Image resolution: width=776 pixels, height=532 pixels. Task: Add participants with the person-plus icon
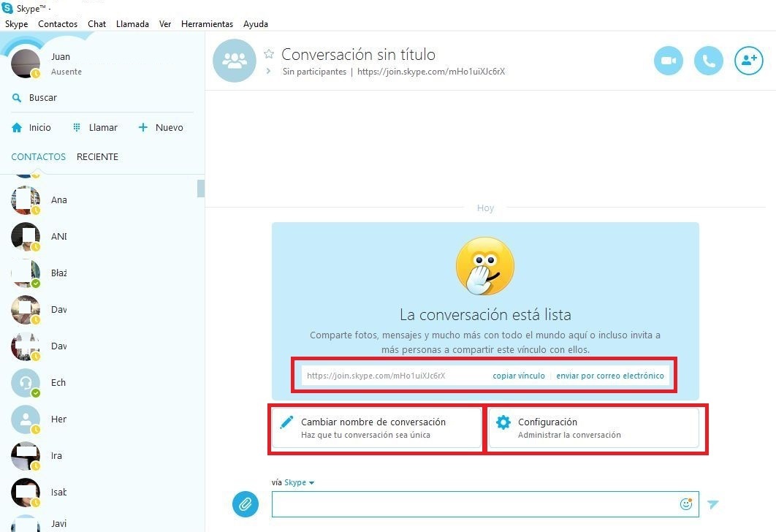pyautogui.click(x=748, y=61)
